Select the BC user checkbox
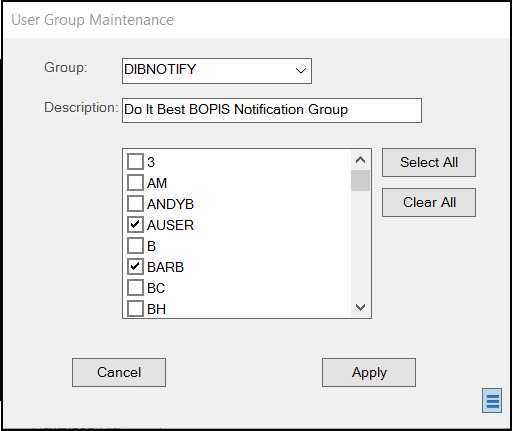The width and height of the screenshot is (512, 431). tap(135, 288)
